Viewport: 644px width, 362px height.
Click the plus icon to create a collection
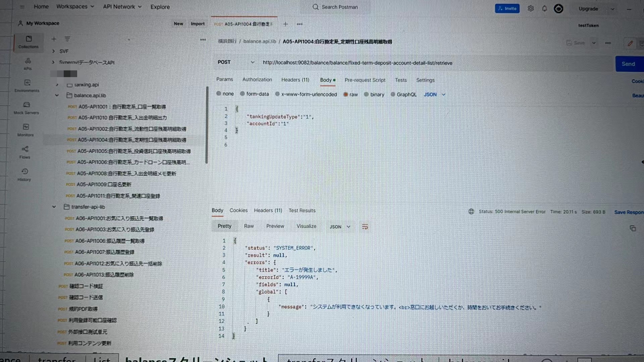click(x=54, y=39)
